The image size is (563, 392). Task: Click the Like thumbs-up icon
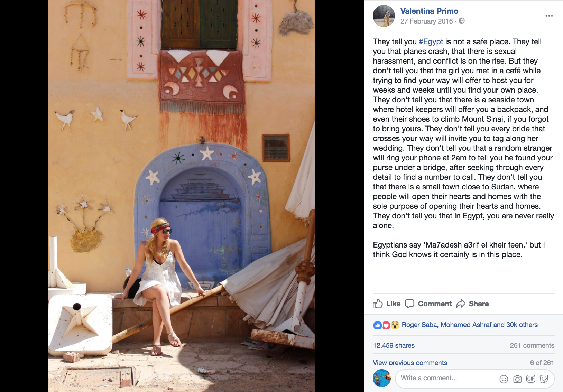378,304
